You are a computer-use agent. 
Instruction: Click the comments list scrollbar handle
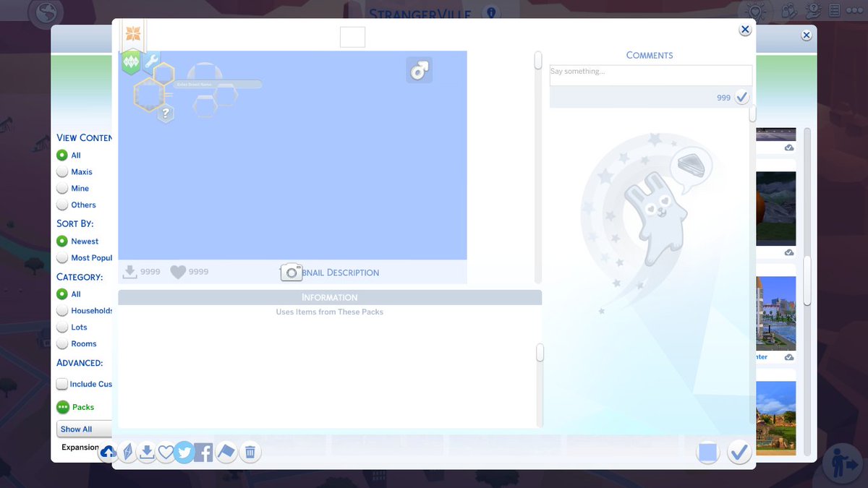pos(752,114)
